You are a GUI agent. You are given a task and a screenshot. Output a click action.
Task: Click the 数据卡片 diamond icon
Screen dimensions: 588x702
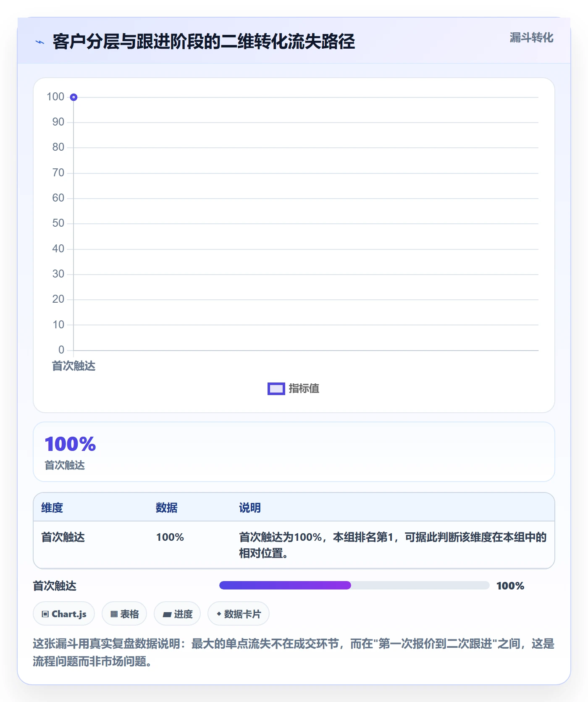tap(219, 614)
